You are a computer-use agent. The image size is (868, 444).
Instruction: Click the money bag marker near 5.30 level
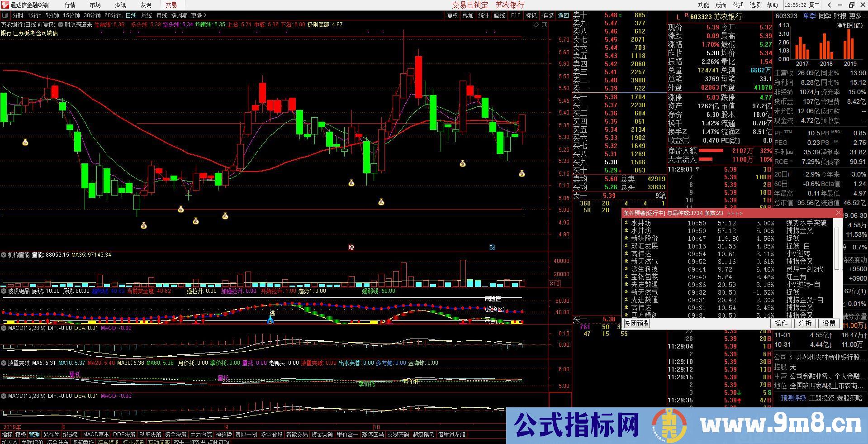25,142
